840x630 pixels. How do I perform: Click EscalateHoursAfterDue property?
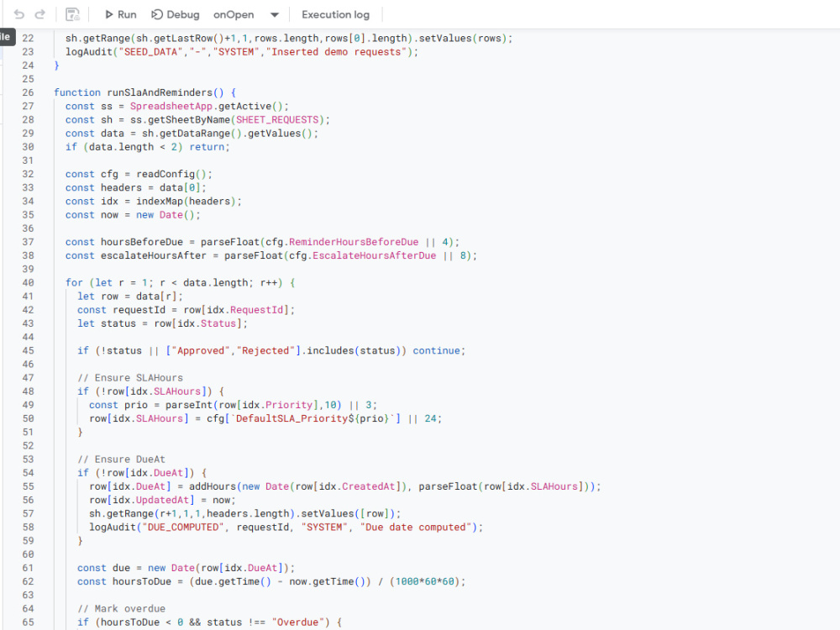click(x=375, y=255)
